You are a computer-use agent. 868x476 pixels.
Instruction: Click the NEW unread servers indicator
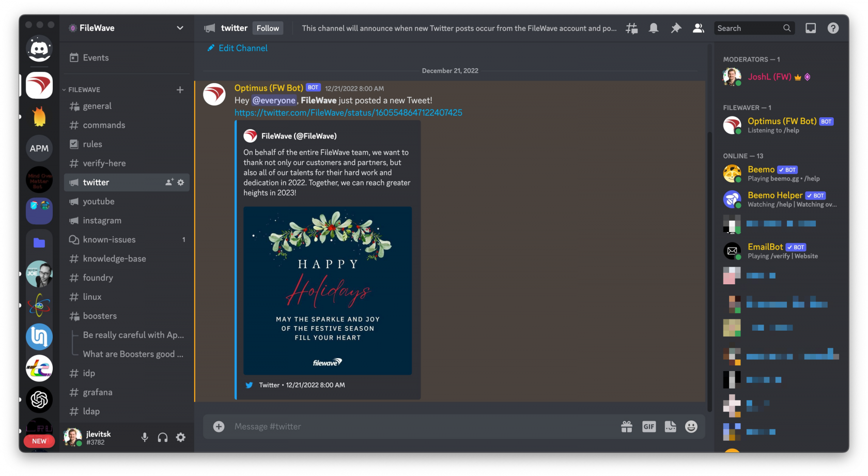pos(39,441)
